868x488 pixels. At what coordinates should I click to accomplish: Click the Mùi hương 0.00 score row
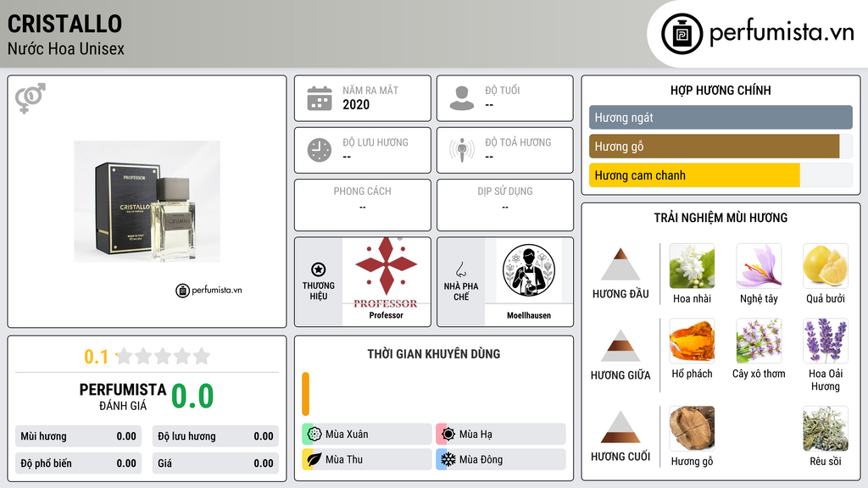point(78,436)
